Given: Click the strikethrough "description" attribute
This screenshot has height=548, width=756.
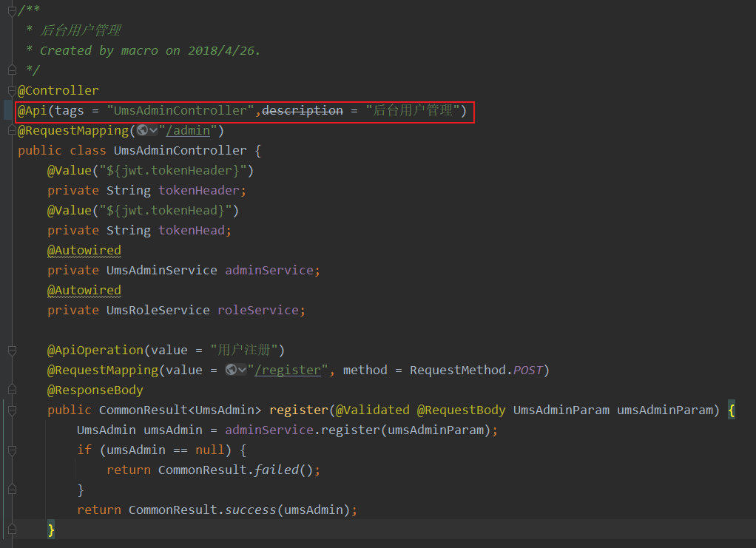Looking at the screenshot, I should (302, 110).
